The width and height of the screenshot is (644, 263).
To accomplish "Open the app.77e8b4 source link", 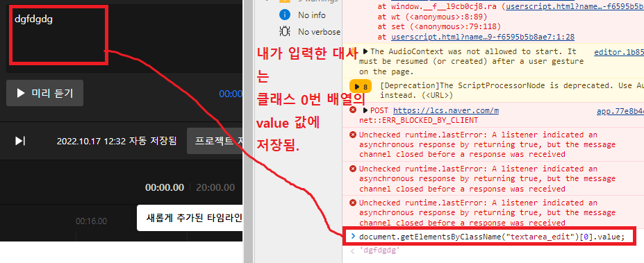I will pyautogui.click(x=620, y=111).
